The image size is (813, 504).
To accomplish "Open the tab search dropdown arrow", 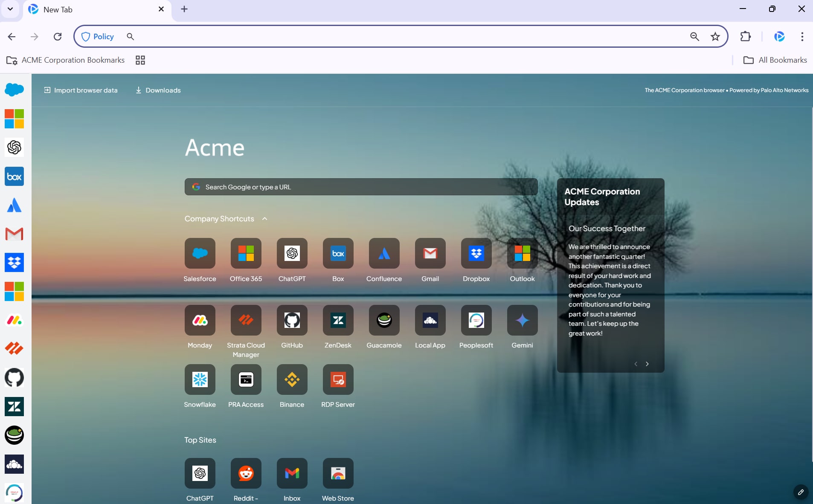I will pos(10,9).
